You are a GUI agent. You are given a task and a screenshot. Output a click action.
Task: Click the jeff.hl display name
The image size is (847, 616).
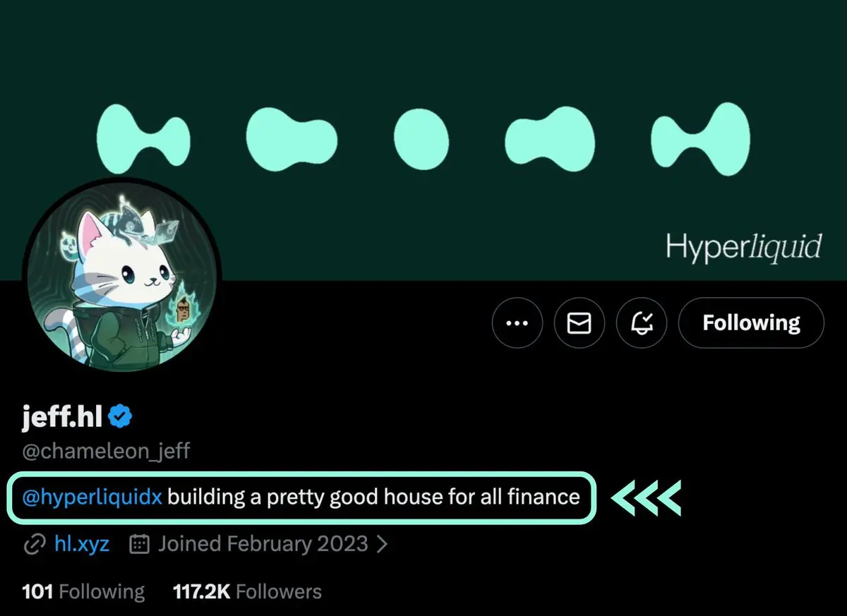coord(63,418)
